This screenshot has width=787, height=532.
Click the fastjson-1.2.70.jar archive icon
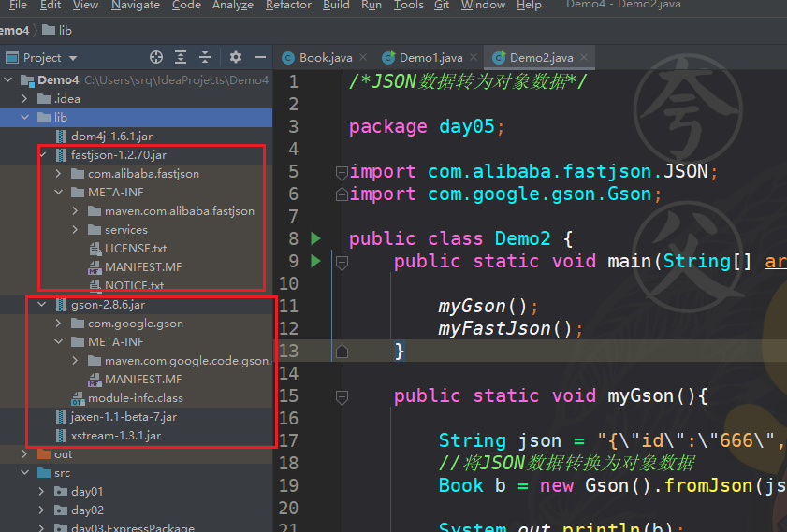pos(61,155)
